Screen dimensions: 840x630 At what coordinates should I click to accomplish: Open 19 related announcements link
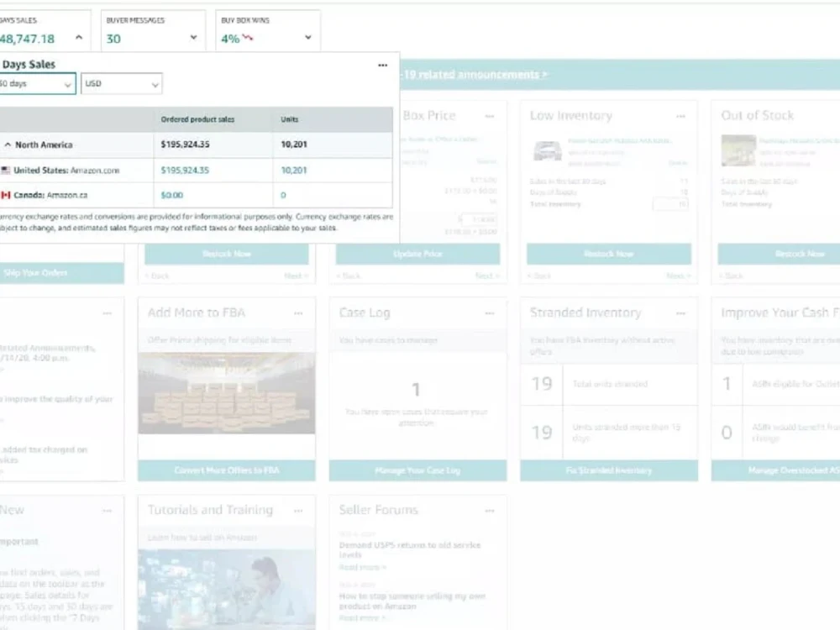[475, 75]
